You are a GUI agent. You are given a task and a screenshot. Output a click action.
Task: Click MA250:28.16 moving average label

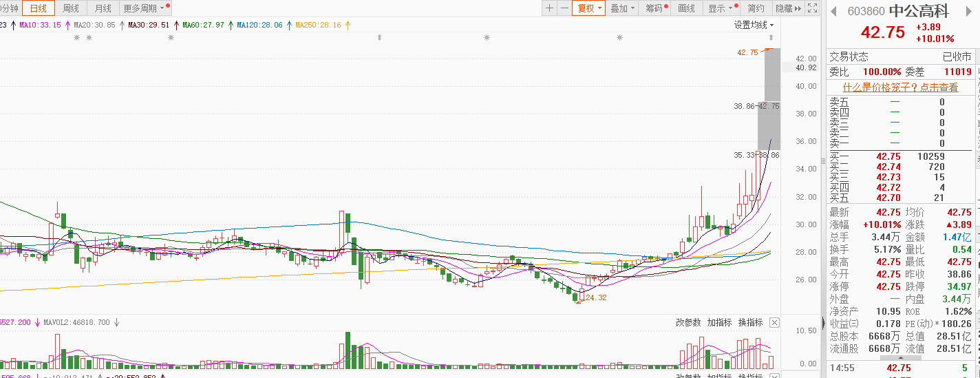pyautogui.click(x=319, y=25)
